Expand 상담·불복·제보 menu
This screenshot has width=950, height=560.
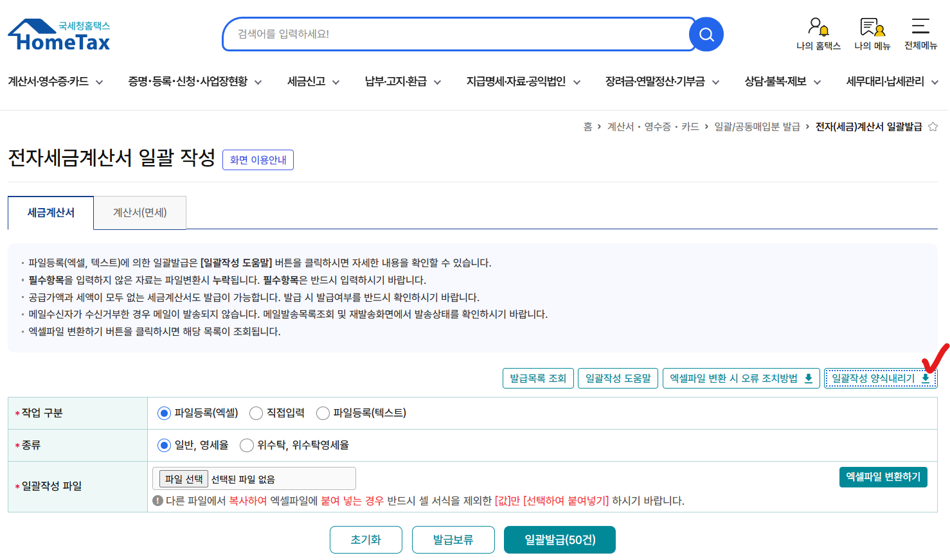point(782,82)
